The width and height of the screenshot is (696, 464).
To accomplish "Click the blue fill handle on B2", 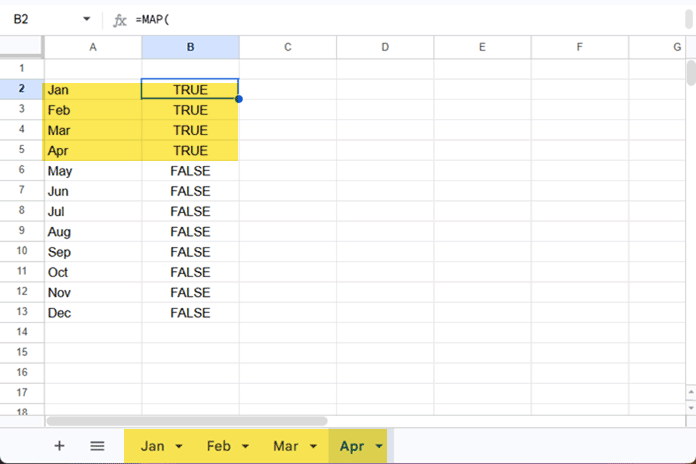I will 239,99.
